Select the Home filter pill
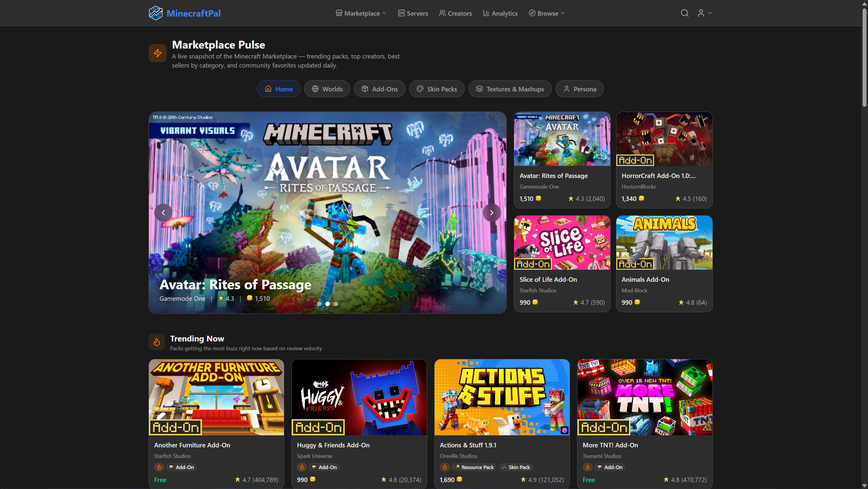The height and width of the screenshot is (489, 868). pyautogui.click(x=278, y=89)
